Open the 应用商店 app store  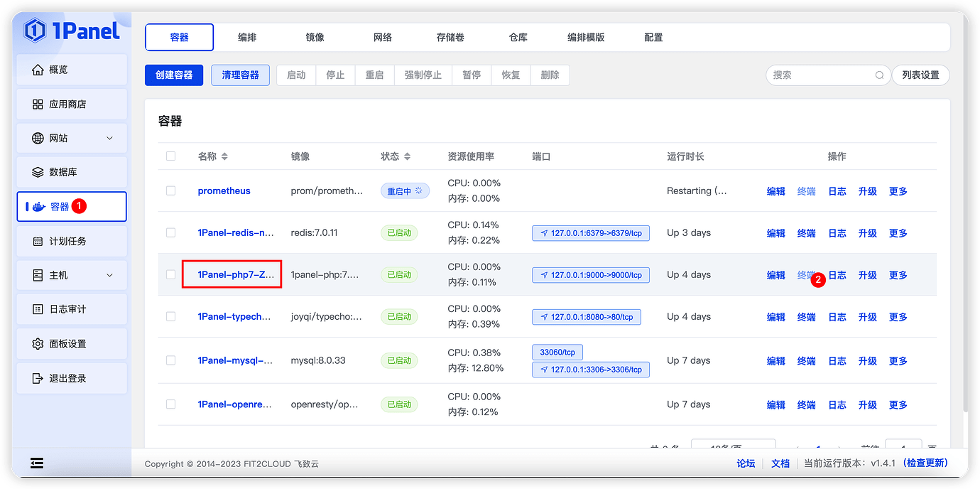(71, 103)
